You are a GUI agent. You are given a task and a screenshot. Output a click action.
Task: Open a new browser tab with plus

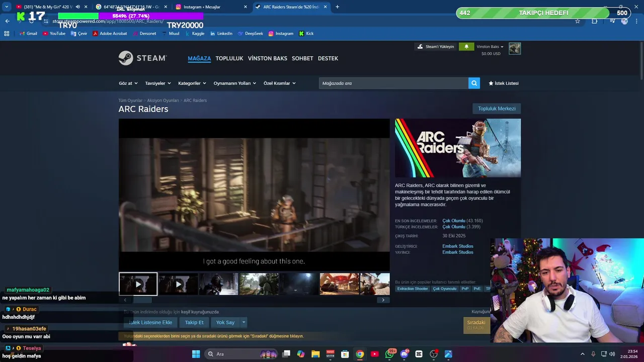point(337,7)
